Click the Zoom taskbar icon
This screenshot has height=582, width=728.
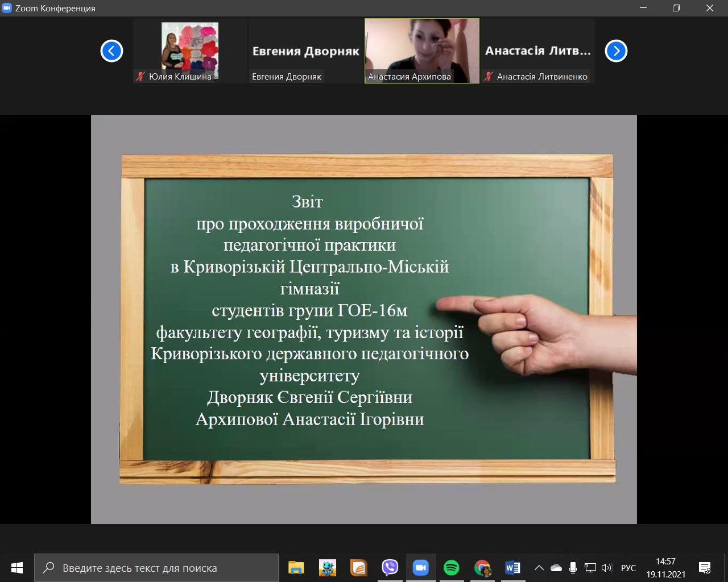coord(421,568)
